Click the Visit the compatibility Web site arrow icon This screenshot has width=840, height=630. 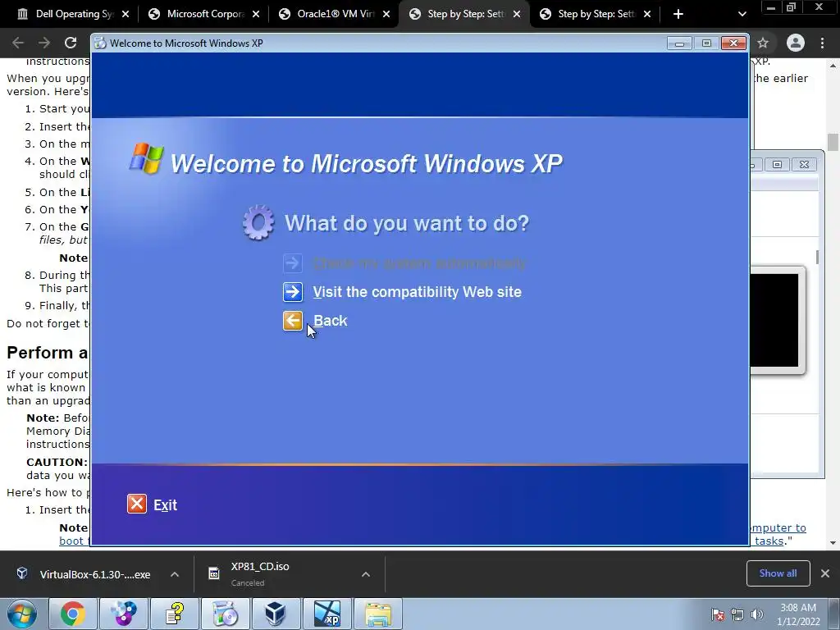(x=293, y=292)
